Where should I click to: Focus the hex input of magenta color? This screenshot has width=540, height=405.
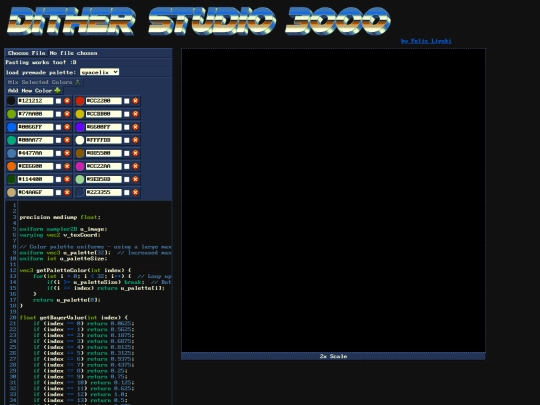click(x=104, y=166)
